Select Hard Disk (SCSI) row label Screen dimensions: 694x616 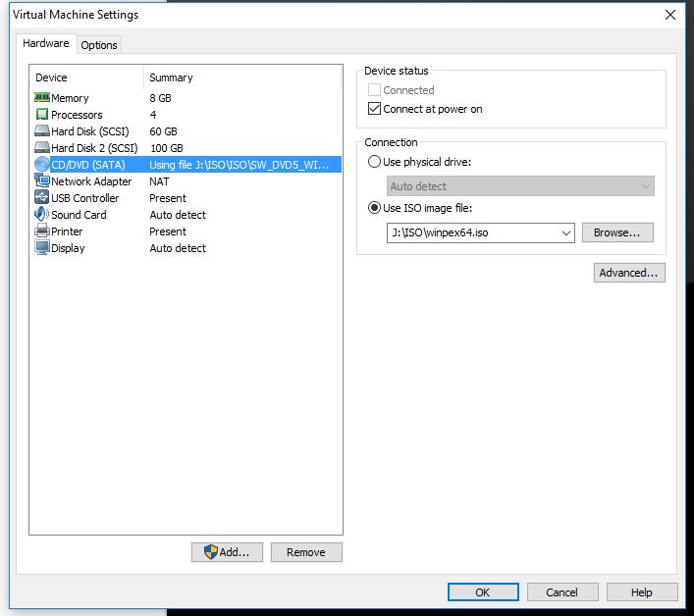point(90,131)
